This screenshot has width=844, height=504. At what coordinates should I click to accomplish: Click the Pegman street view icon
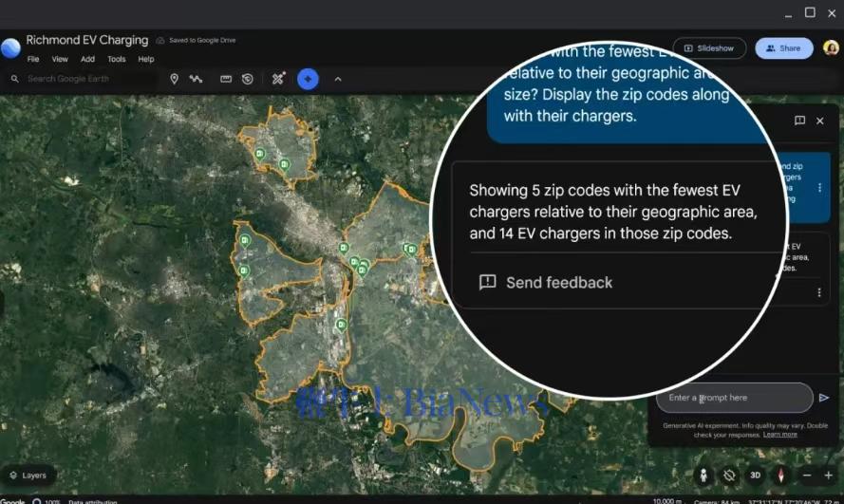click(703, 475)
